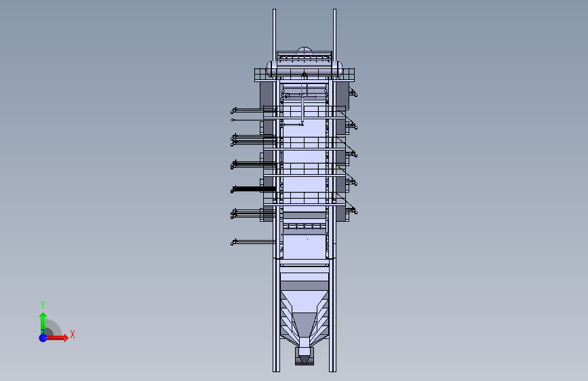Click the blue Z axis ball of the triad
This screenshot has width=588, height=381.
tap(43, 338)
